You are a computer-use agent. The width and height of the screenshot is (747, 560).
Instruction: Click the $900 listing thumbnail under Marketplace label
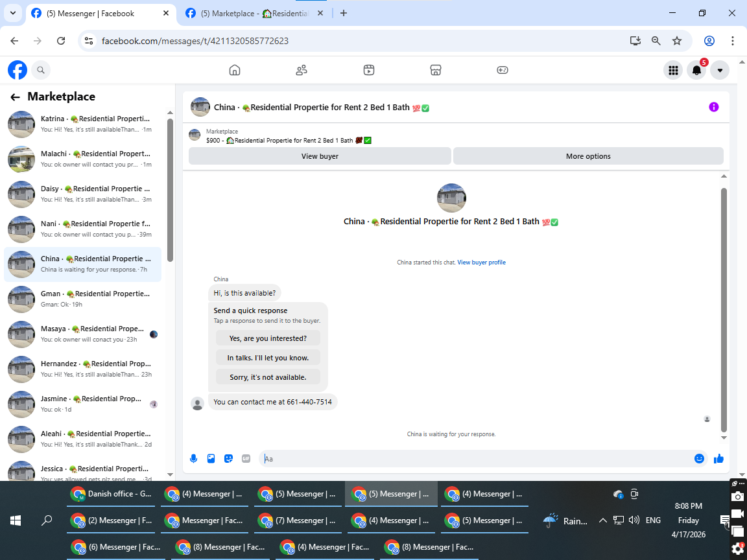(195, 135)
